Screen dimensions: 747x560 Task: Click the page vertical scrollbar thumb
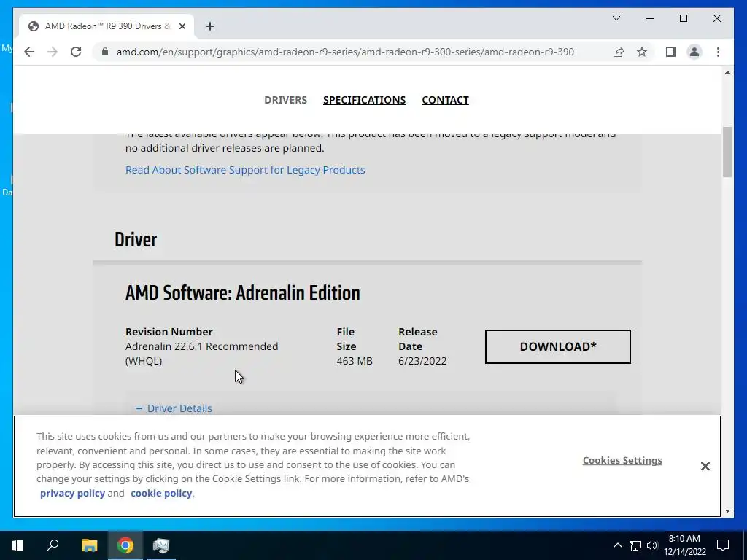(x=727, y=152)
